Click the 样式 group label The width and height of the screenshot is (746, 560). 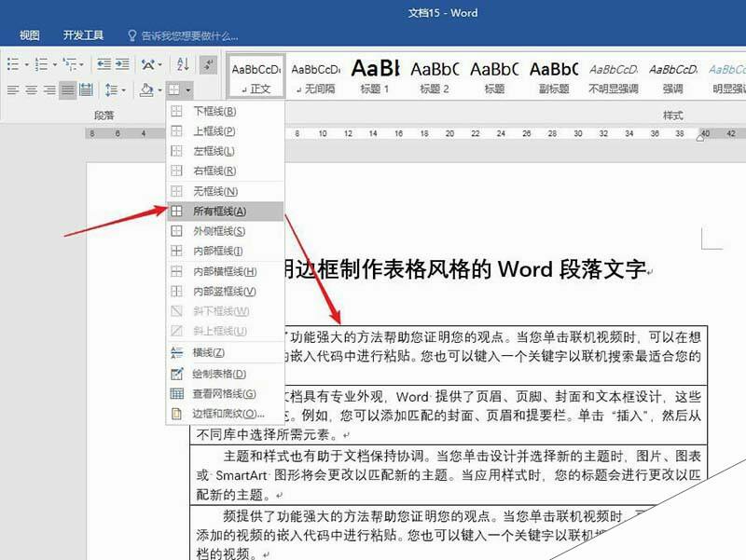tap(672, 115)
